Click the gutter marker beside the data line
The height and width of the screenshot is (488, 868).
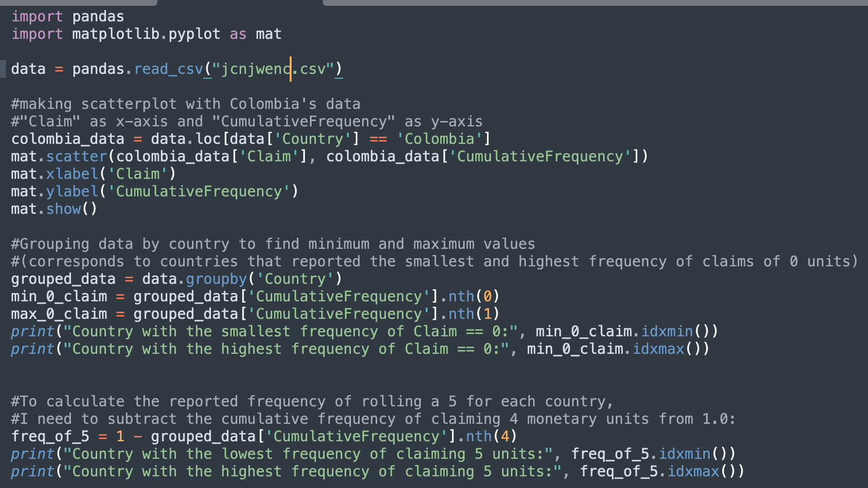point(3,69)
